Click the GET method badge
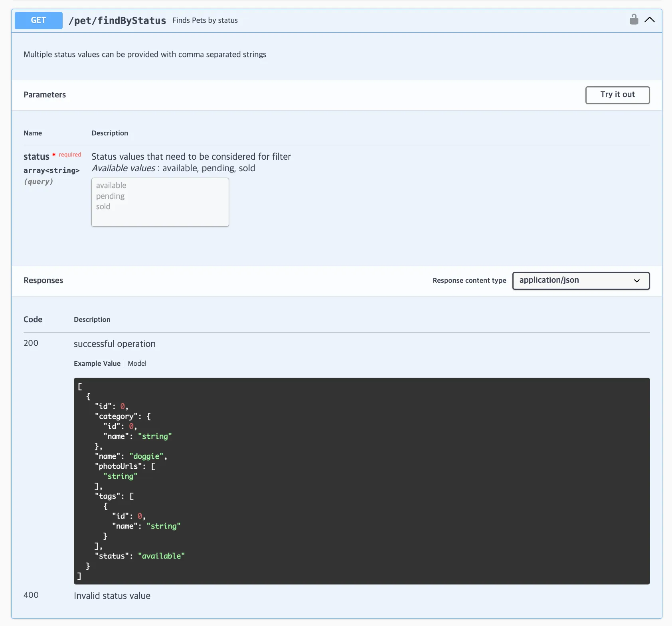The height and width of the screenshot is (626, 672). pos(39,20)
